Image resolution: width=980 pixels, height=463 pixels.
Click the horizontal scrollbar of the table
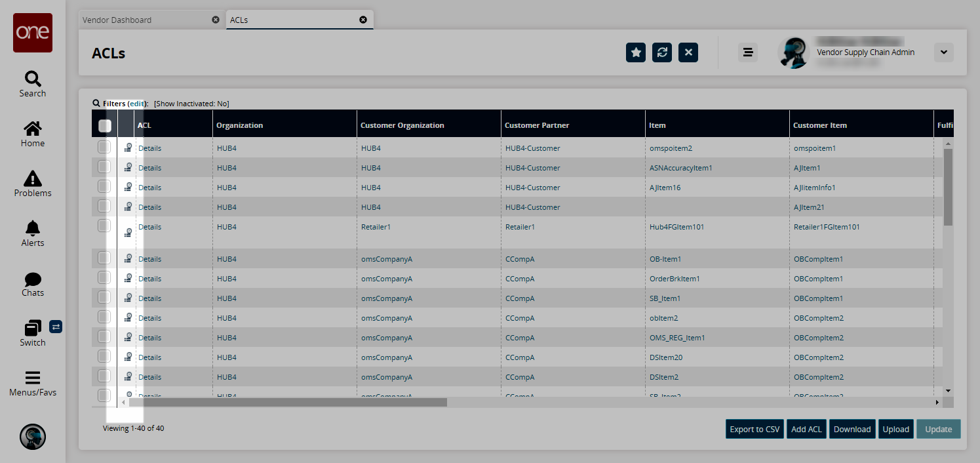tap(288, 402)
